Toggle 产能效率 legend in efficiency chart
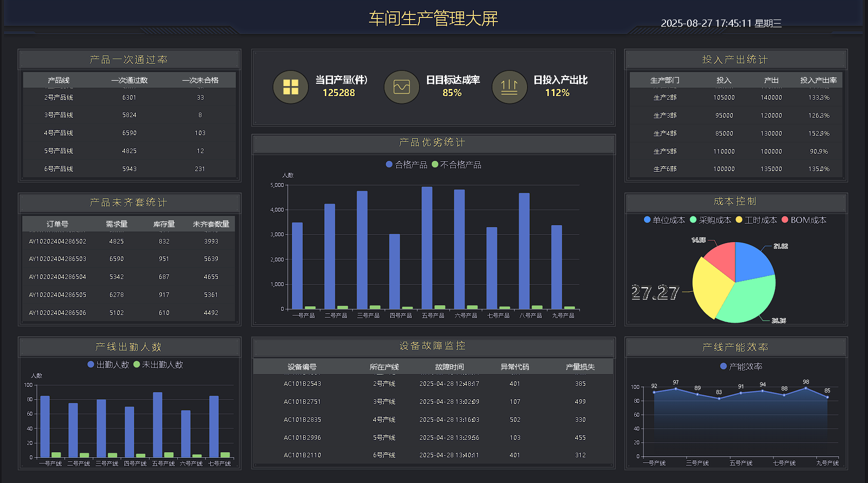 (x=741, y=366)
